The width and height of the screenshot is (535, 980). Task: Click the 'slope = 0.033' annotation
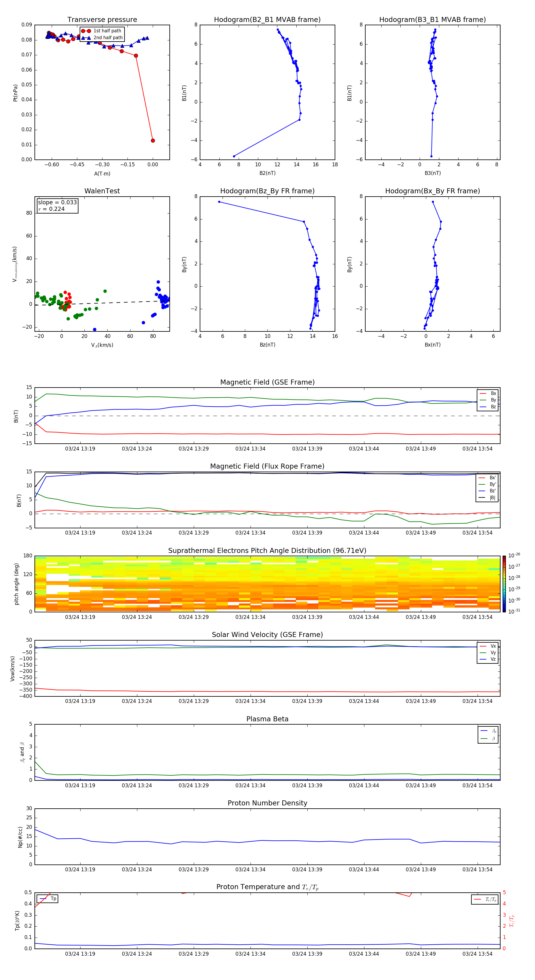pyautogui.click(x=57, y=203)
